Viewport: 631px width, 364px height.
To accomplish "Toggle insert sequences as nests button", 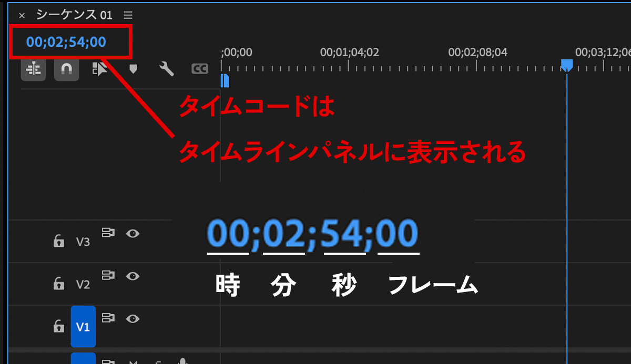I will coord(33,69).
